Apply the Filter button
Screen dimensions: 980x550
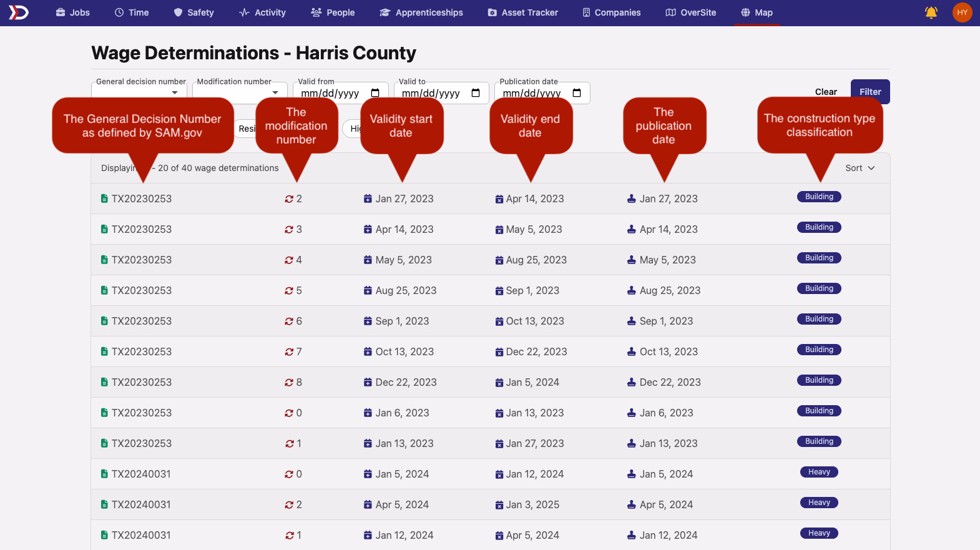pyautogui.click(x=870, y=92)
